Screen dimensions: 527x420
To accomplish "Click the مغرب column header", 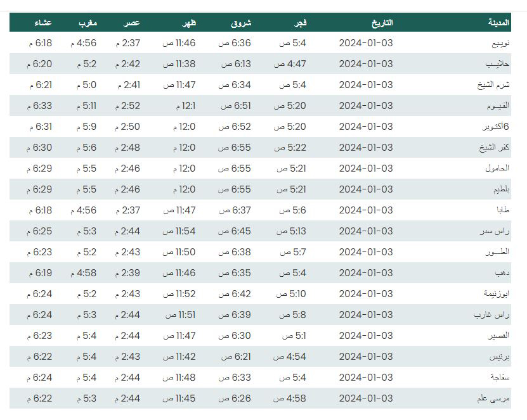I will point(88,23).
